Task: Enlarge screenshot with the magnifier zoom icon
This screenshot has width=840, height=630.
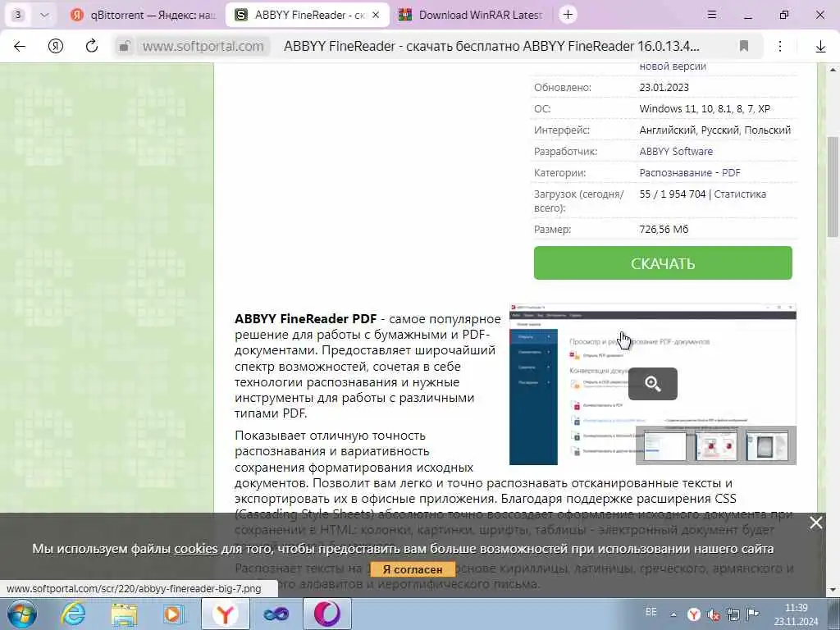Action: click(652, 384)
